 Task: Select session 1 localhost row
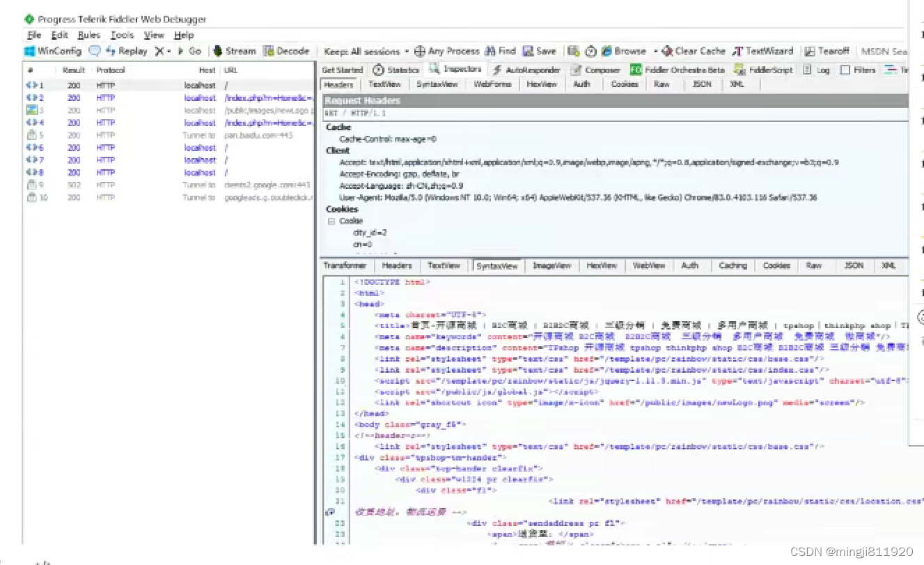coord(169,86)
